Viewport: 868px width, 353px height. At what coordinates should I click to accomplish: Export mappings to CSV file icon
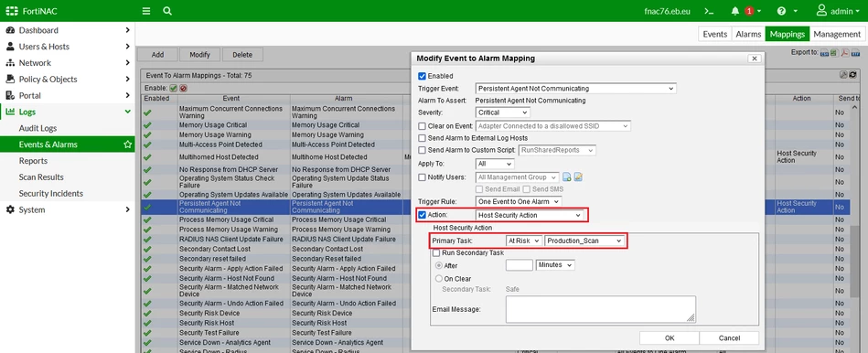tap(825, 53)
